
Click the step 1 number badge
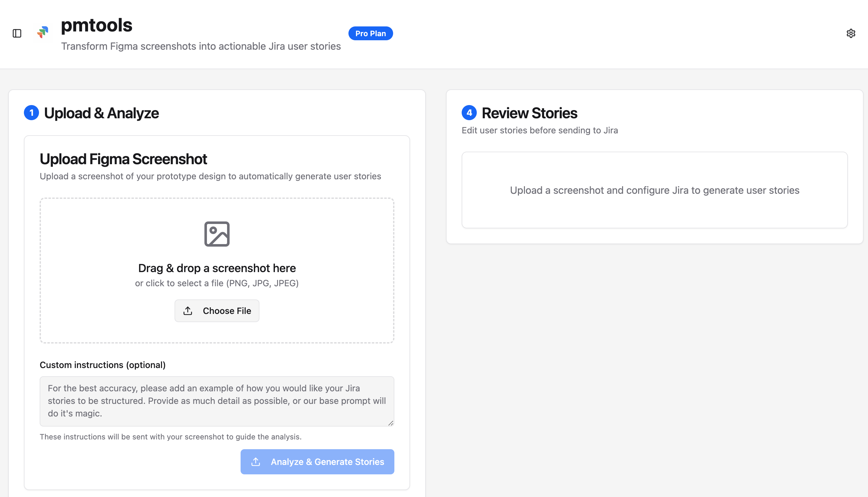pos(31,113)
